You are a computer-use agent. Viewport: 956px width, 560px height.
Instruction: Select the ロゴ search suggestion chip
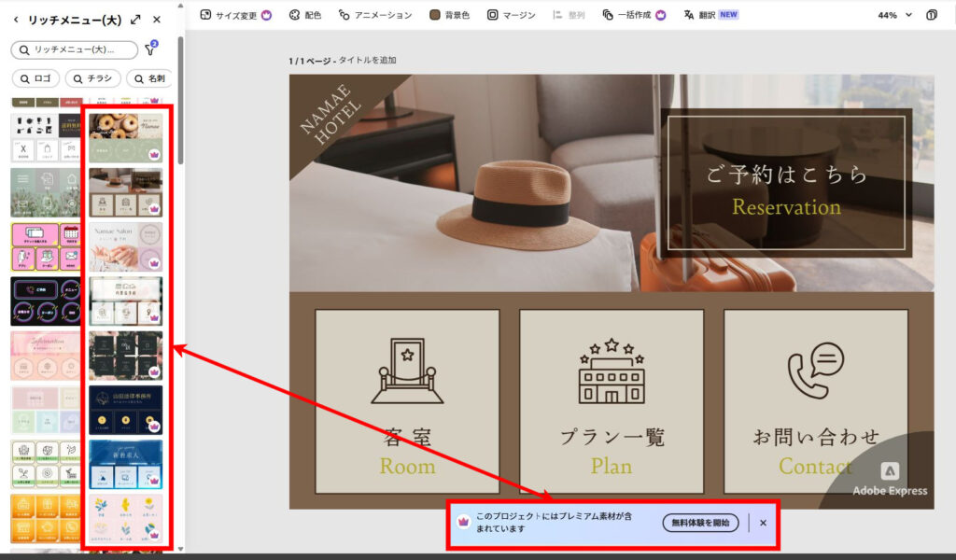pos(37,78)
